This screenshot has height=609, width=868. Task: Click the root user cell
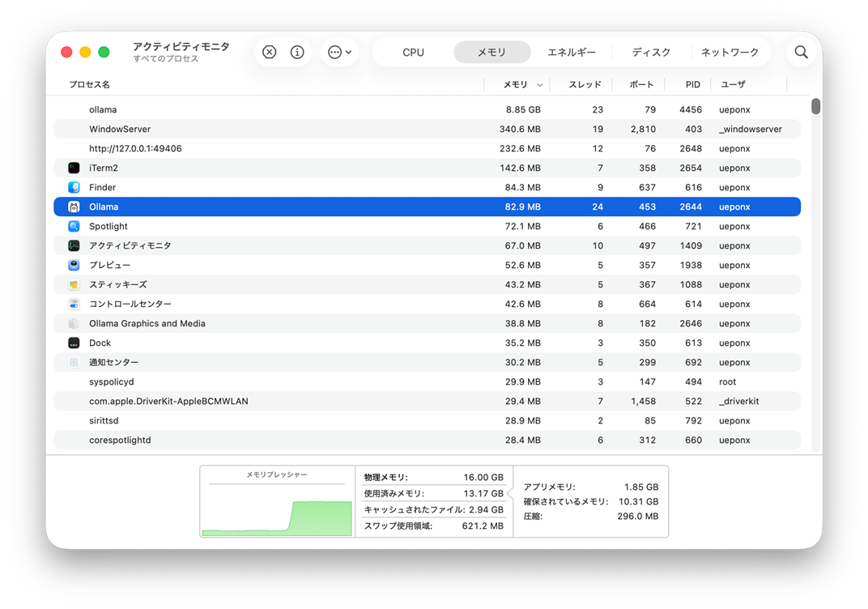(x=727, y=381)
